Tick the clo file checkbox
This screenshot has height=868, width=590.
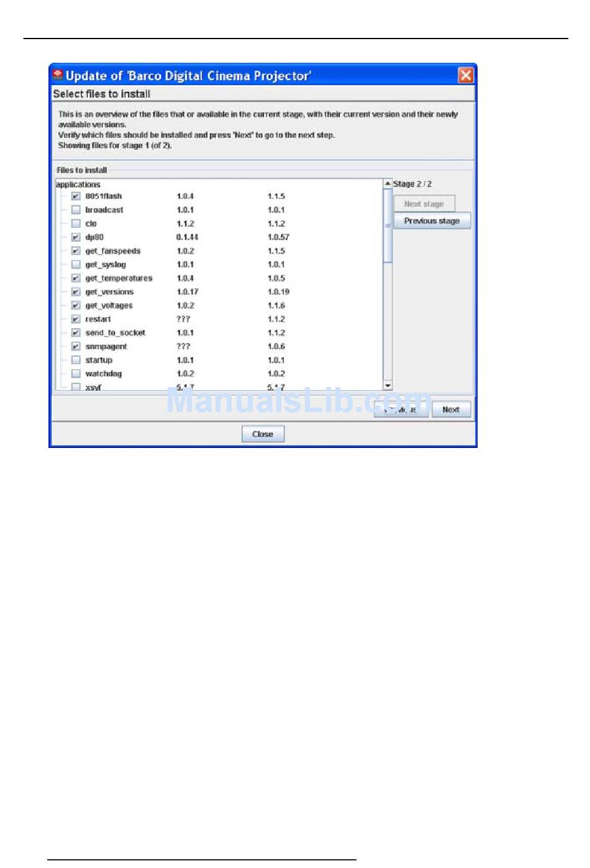(76, 224)
